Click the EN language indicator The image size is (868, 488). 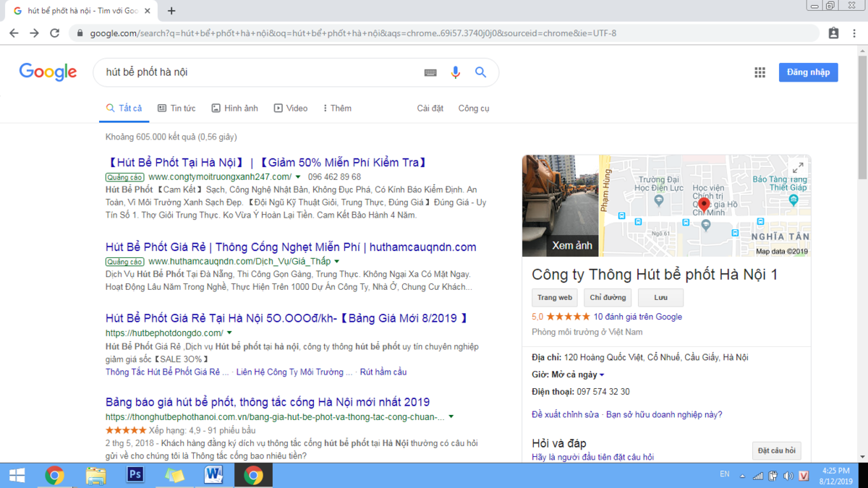(x=725, y=474)
